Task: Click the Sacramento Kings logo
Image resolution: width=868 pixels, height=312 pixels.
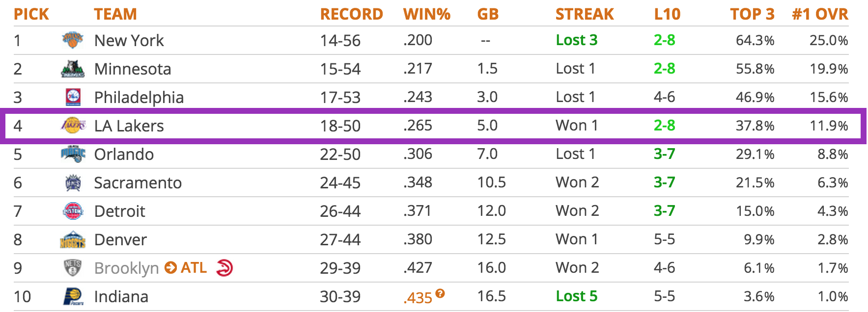Action: pyautogui.click(x=73, y=182)
